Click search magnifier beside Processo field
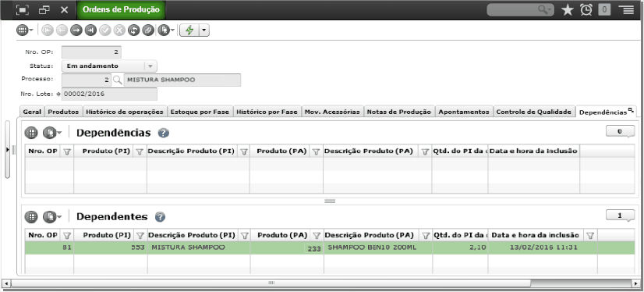 pos(118,80)
